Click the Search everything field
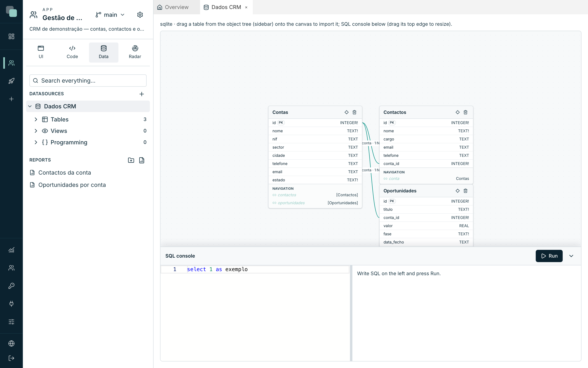 (x=88, y=81)
